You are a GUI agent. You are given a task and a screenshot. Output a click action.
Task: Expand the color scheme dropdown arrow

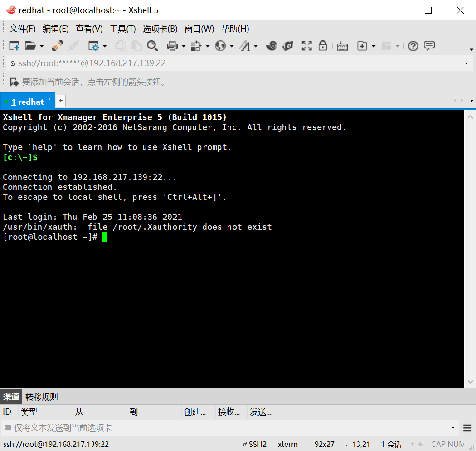click(207, 46)
